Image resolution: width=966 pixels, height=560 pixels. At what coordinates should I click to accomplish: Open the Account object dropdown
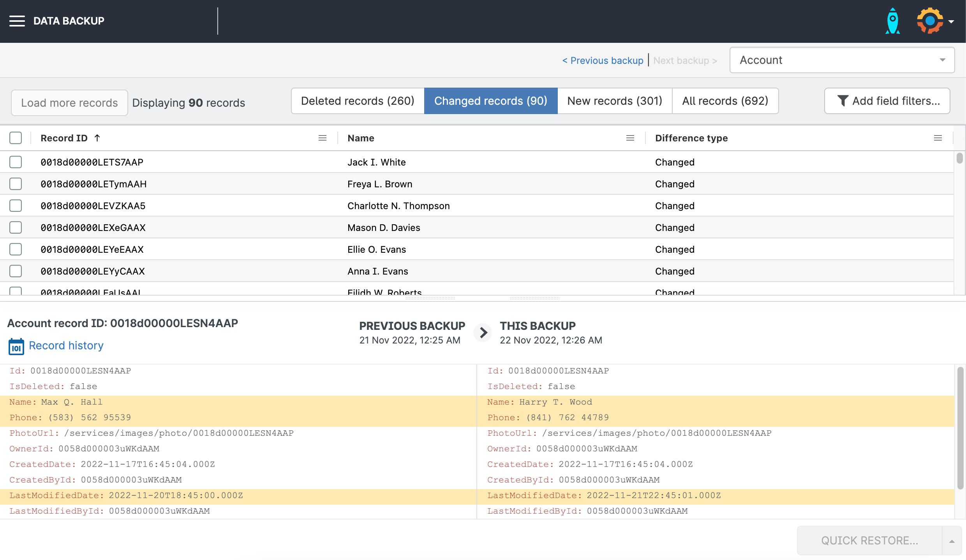click(842, 60)
